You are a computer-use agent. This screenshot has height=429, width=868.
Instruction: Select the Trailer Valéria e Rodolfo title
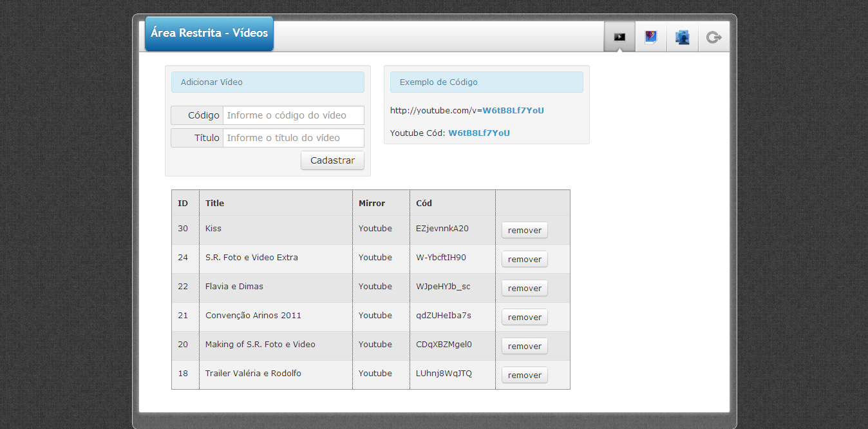click(x=253, y=374)
